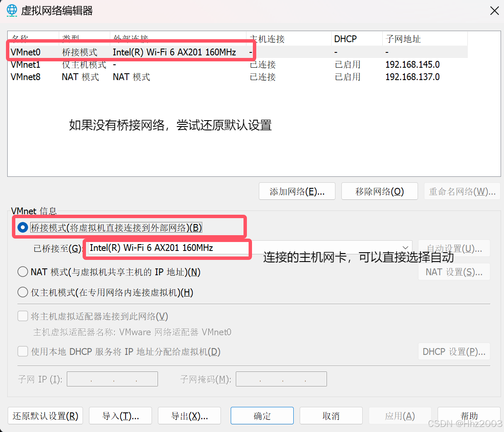Click subnet address 192.168.145.0

412,65
